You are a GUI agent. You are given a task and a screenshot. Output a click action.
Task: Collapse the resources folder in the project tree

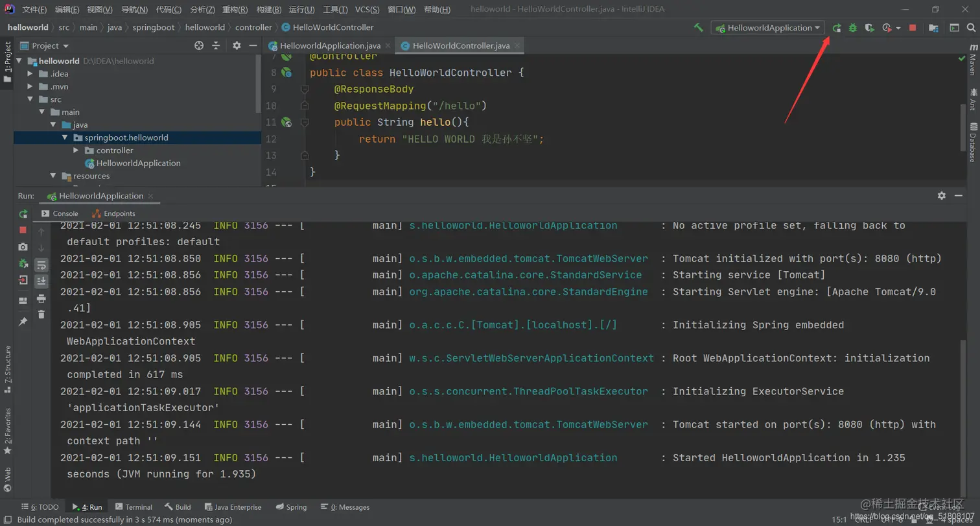pos(53,176)
